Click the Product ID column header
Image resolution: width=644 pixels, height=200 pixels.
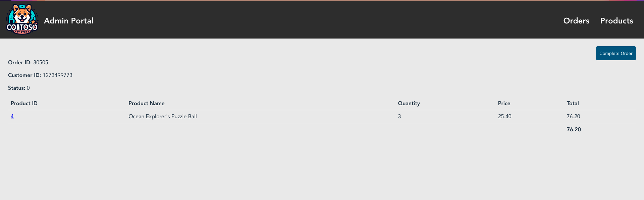(24, 103)
